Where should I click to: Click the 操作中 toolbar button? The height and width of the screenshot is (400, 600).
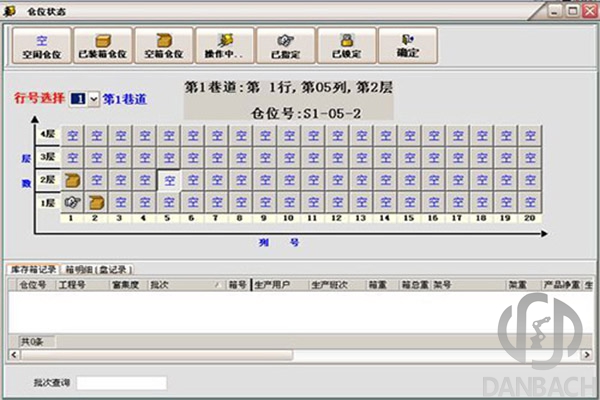coord(225,45)
